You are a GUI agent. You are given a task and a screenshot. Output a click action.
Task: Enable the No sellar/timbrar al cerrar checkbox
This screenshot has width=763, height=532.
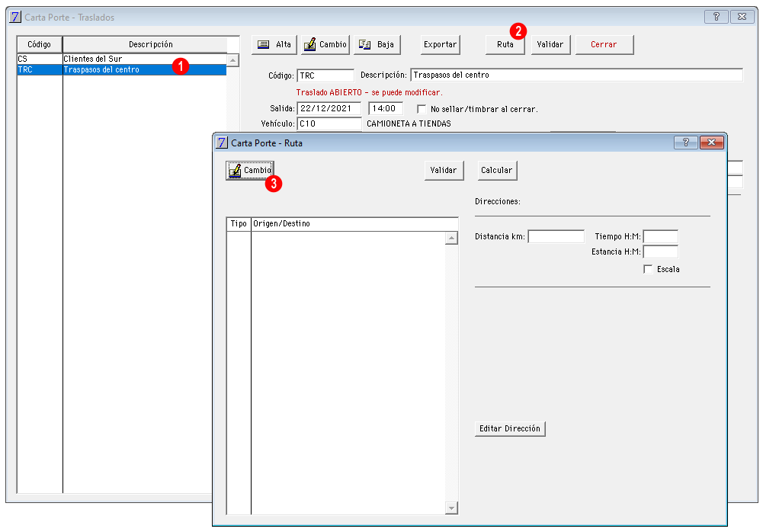422,109
